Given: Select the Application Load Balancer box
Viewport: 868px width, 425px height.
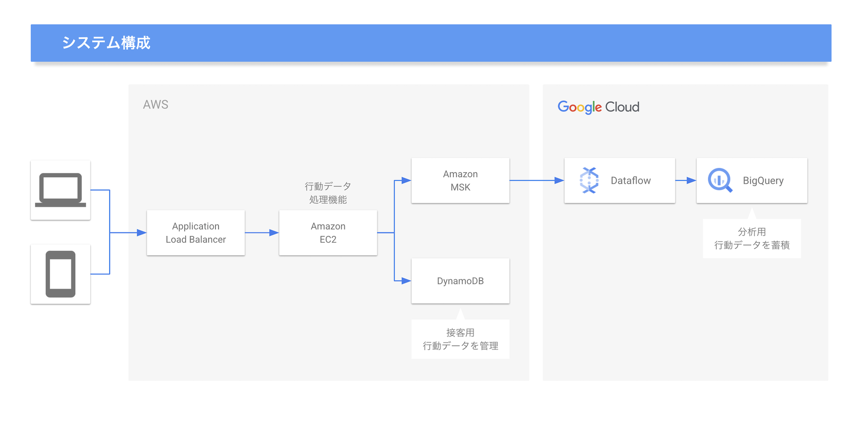Looking at the screenshot, I should click(196, 233).
